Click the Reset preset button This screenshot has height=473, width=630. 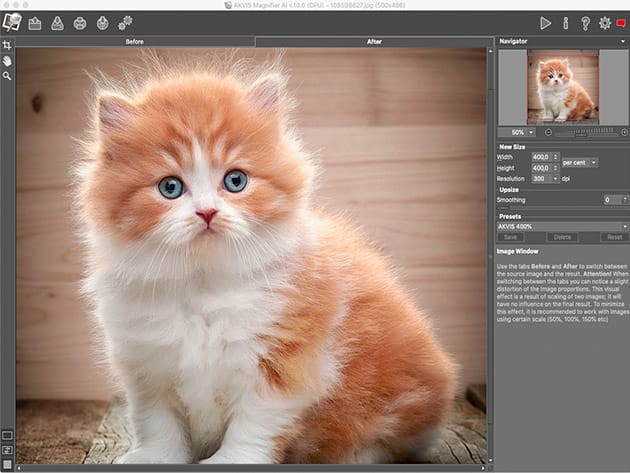tap(614, 237)
